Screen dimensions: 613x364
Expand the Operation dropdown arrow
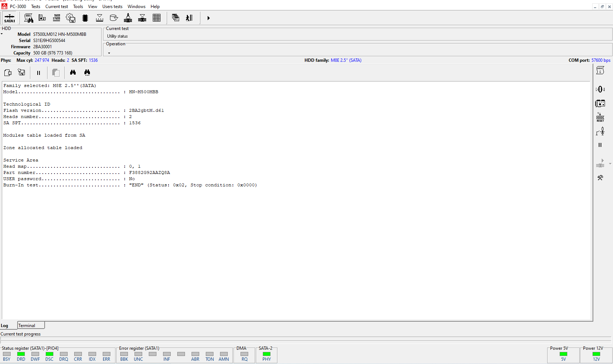click(x=109, y=53)
